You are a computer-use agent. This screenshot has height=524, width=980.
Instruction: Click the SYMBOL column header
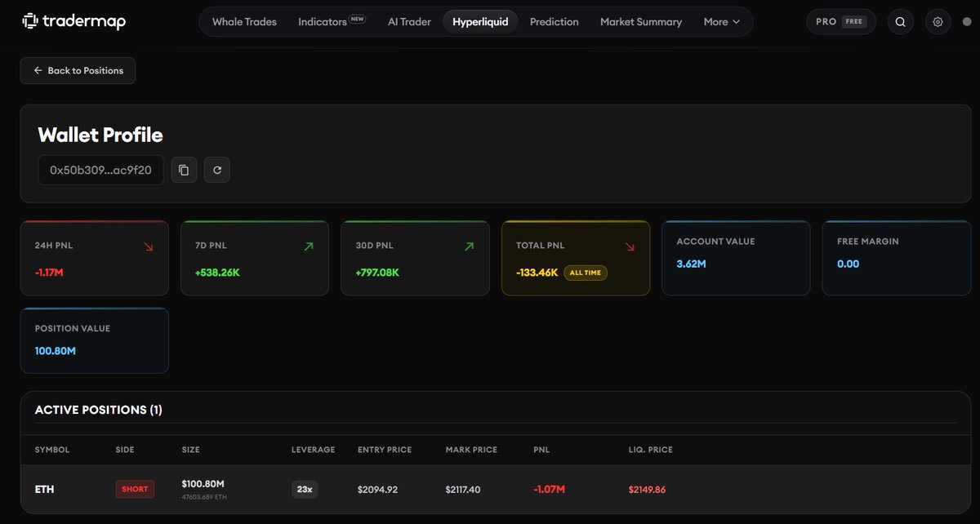pyautogui.click(x=52, y=450)
